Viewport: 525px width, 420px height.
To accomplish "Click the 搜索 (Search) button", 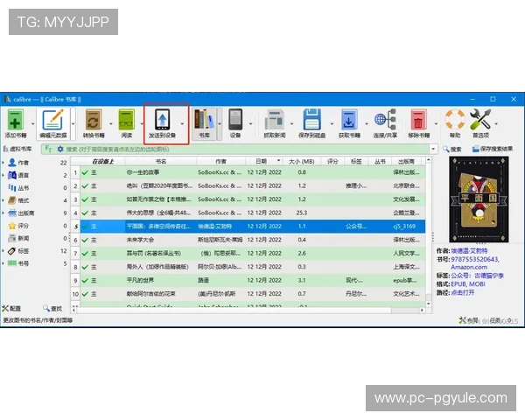I will coord(451,150).
